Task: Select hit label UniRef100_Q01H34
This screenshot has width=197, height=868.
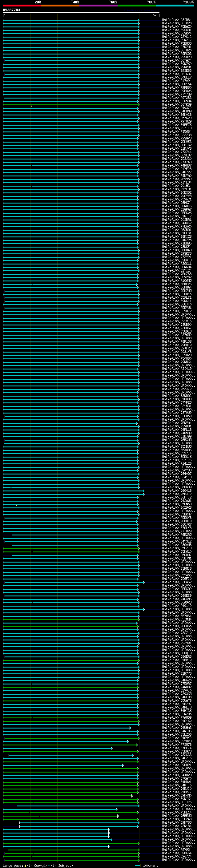Action: click(x=177, y=186)
